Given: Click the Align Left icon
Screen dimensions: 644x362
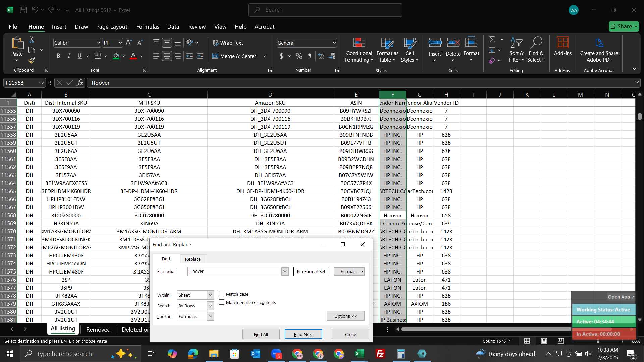Looking at the screenshot, I should [x=156, y=56].
